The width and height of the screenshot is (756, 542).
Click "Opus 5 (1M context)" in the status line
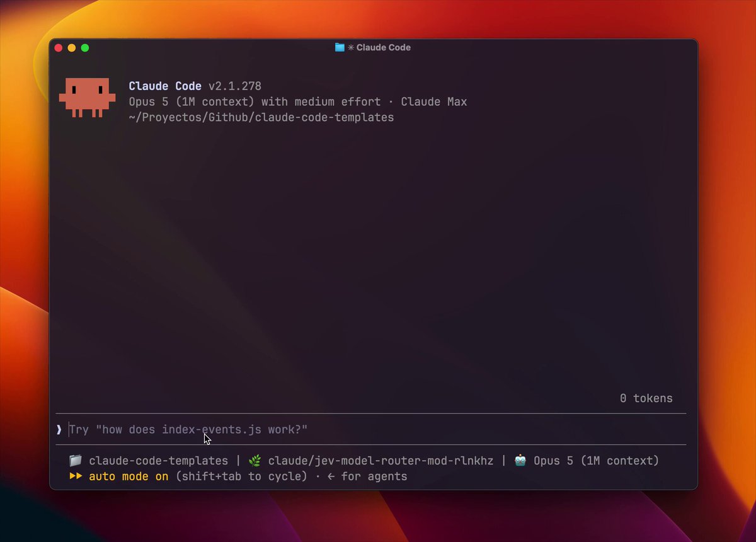tap(596, 461)
